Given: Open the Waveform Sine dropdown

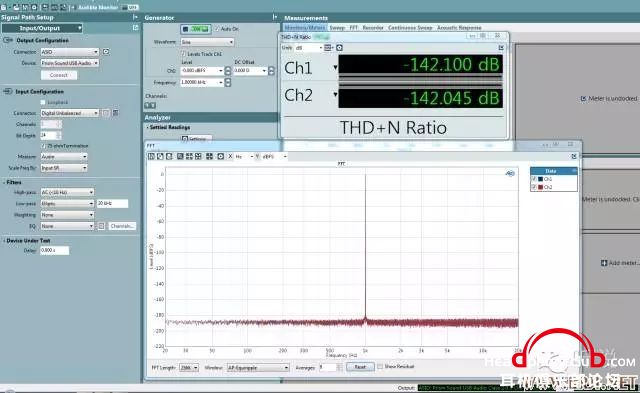Looking at the screenshot, I should pos(207,42).
